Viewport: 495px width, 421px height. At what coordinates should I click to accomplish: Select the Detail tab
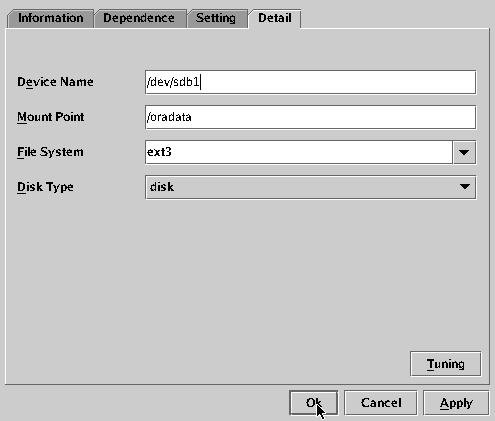[x=275, y=18]
